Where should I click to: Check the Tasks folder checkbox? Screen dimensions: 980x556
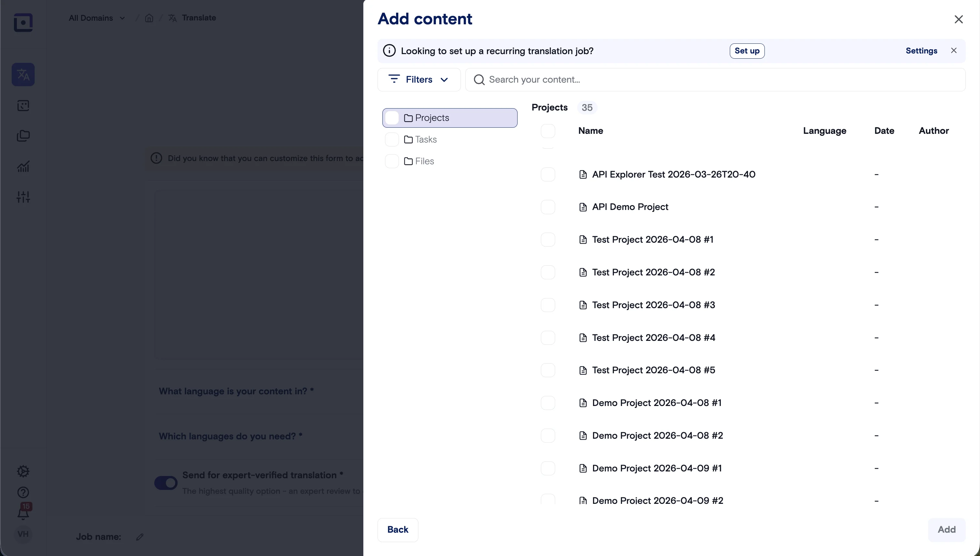[x=392, y=140]
